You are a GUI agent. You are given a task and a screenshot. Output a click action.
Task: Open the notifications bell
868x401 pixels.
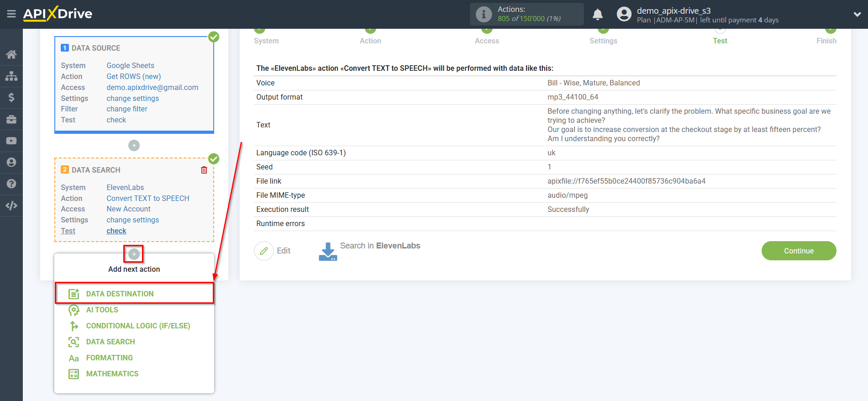pyautogui.click(x=597, y=14)
